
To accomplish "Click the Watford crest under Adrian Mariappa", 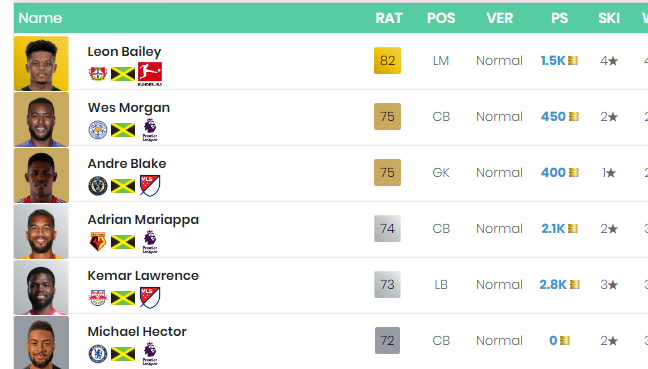I will pos(98,242).
